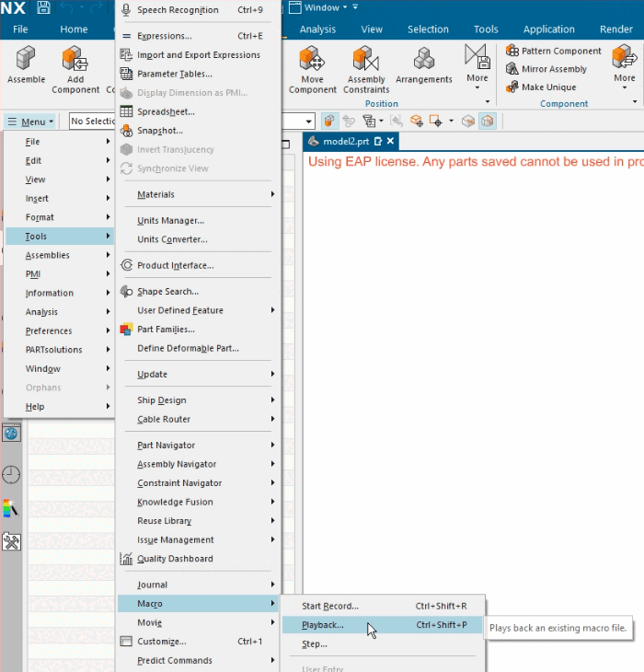This screenshot has height=672, width=644.
Task: Open the Information menu item
Action: point(60,293)
